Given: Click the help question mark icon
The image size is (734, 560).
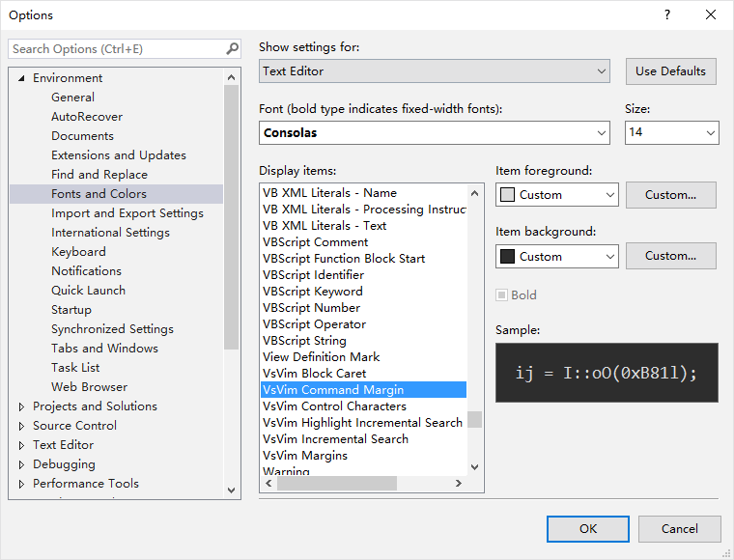Looking at the screenshot, I should (x=666, y=14).
